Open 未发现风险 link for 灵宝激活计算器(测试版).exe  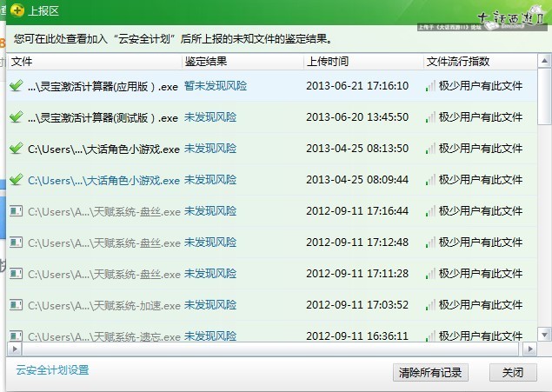210,117
